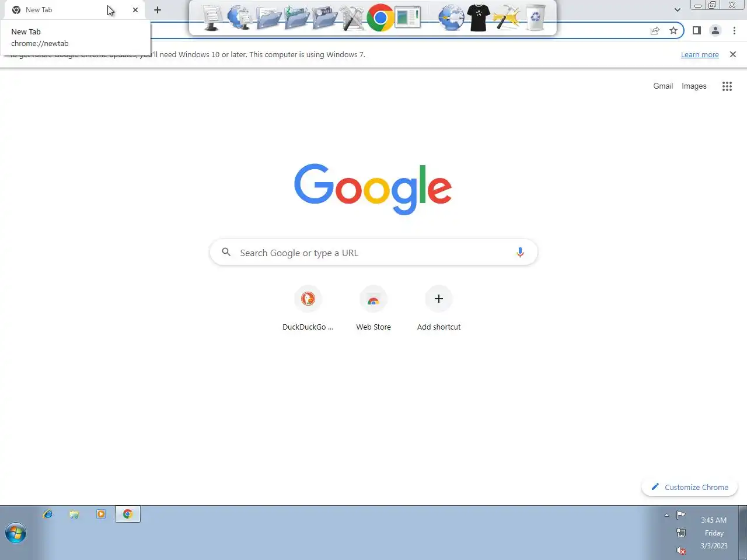Open the Google apps grid
747x560 pixels.
point(727,86)
